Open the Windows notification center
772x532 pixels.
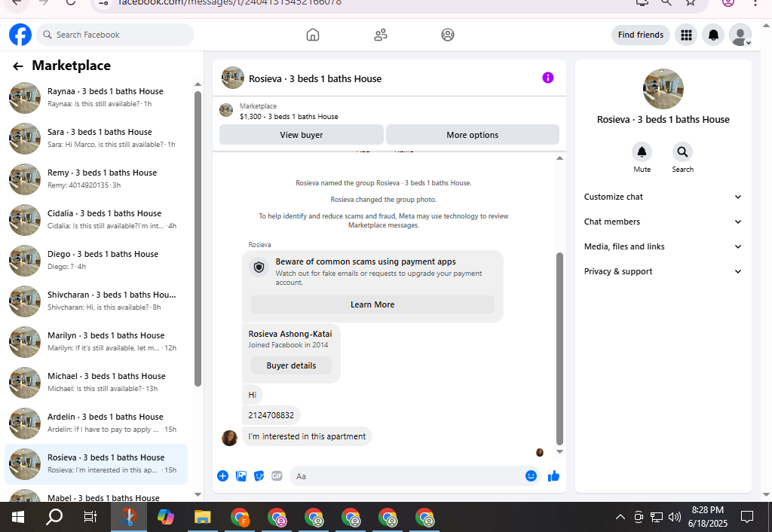pyautogui.click(x=747, y=517)
